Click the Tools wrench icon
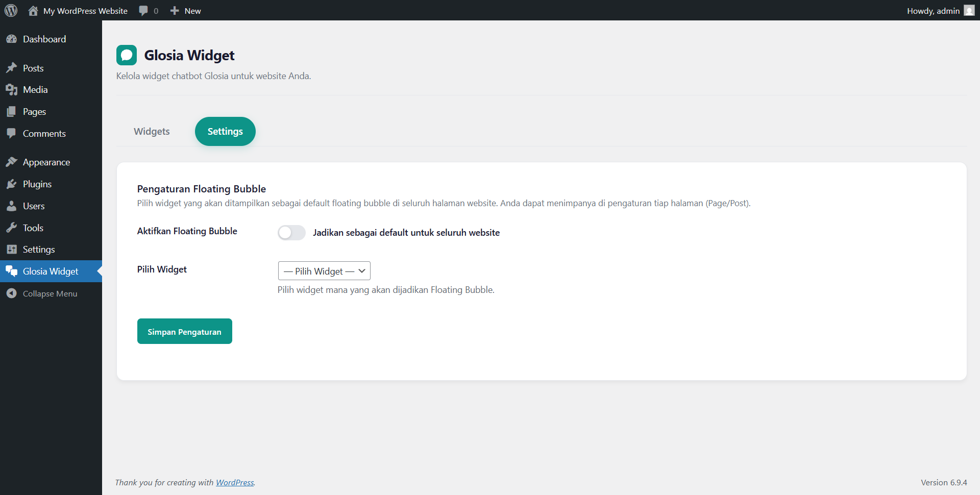Image resolution: width=980 pixels, height=495 pixels. tap(12, 228)
